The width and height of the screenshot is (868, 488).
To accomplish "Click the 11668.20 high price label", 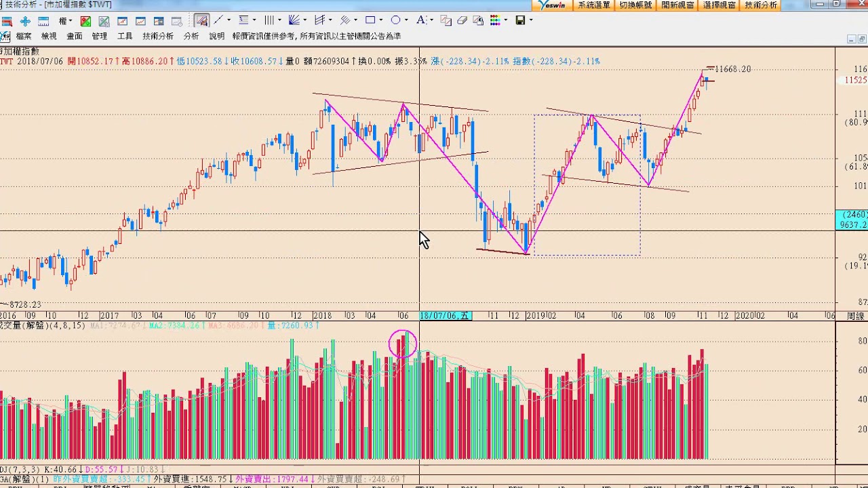I will [733, 69].
